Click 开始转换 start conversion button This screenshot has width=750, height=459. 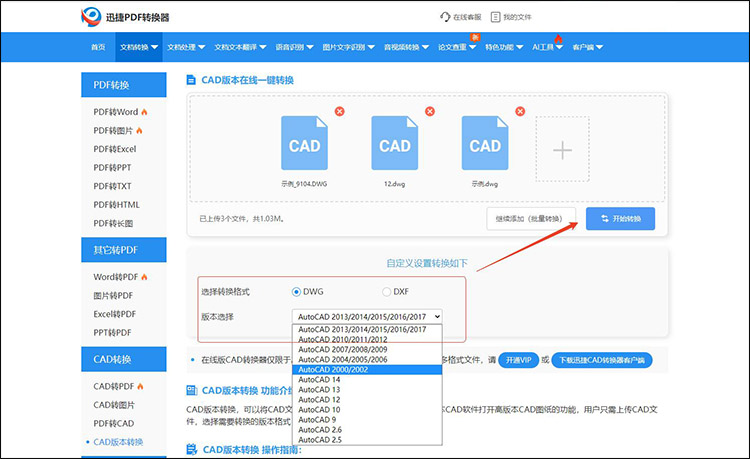tap(620, 219)
